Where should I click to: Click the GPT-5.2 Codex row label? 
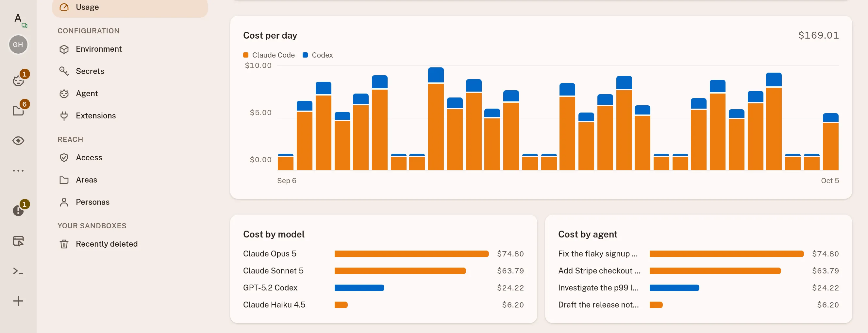pyautogui.click(x=270, y=288)
